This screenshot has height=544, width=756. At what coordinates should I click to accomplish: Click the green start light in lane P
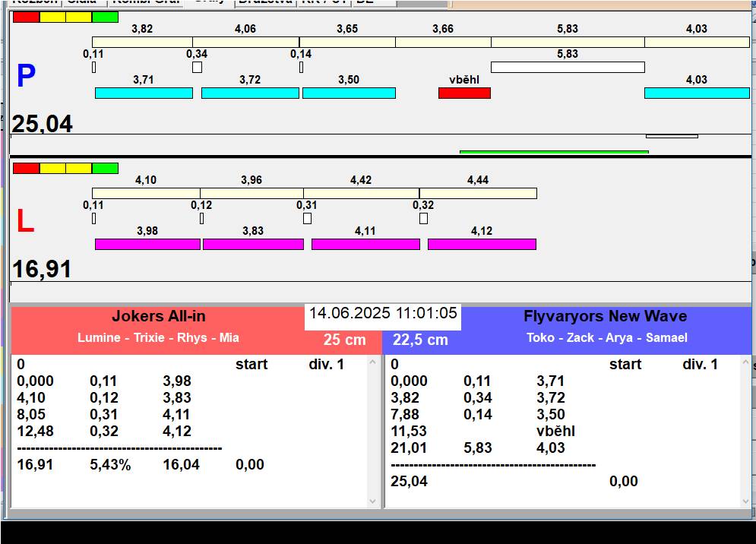pos(105,17)
